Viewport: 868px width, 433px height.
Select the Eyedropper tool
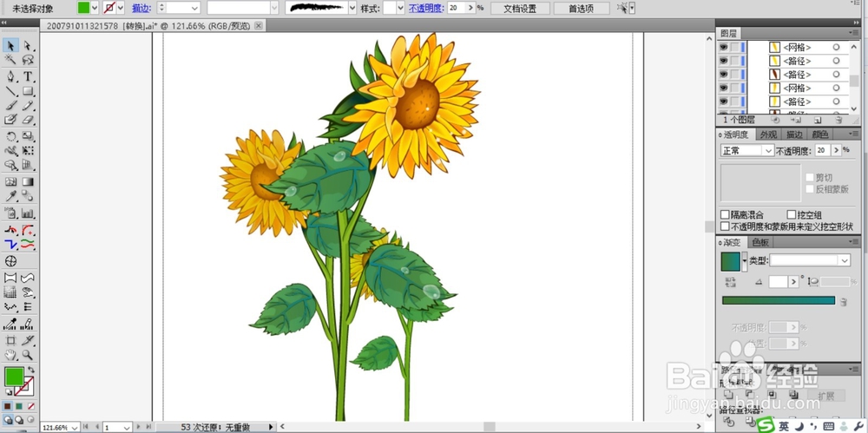click(11, 197)
